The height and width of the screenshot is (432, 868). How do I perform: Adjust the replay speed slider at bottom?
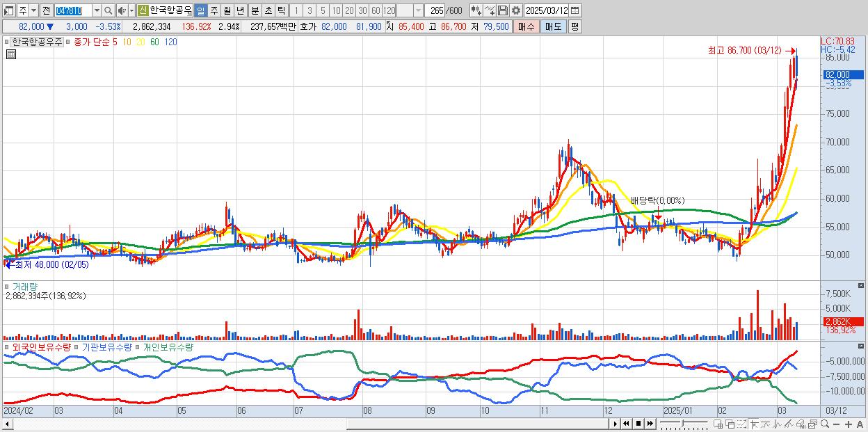(684, 424)
